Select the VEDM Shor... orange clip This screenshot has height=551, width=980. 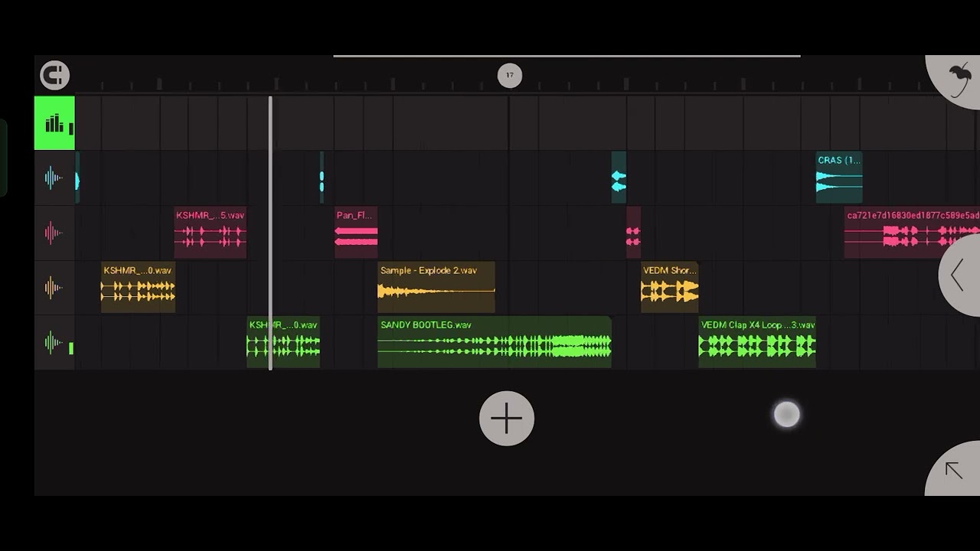click(x=670, y=288)
